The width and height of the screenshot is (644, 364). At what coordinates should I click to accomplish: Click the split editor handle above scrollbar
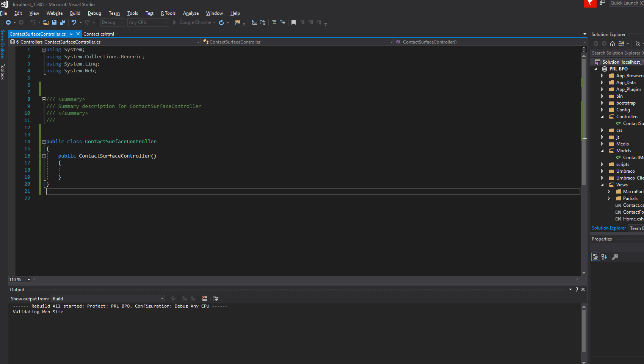tap(584, 50)
